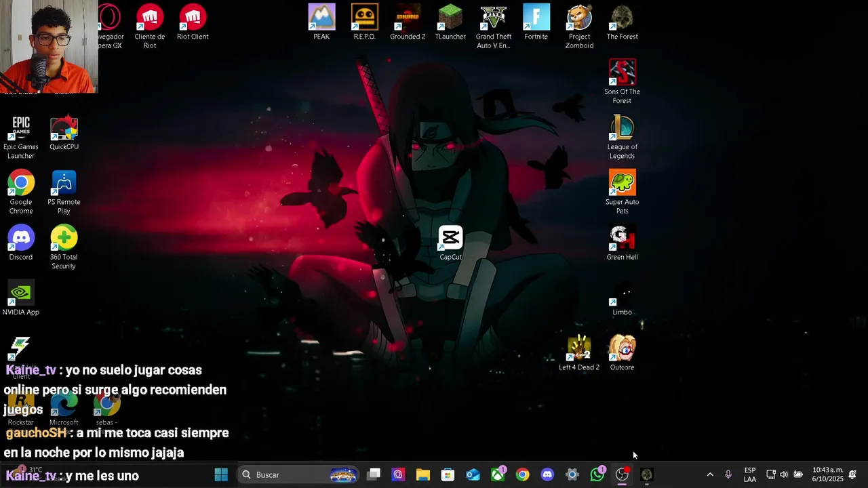Open the volume speaker tray icon
The height and width of the screenshot is (488, 868).
point(784,474)
